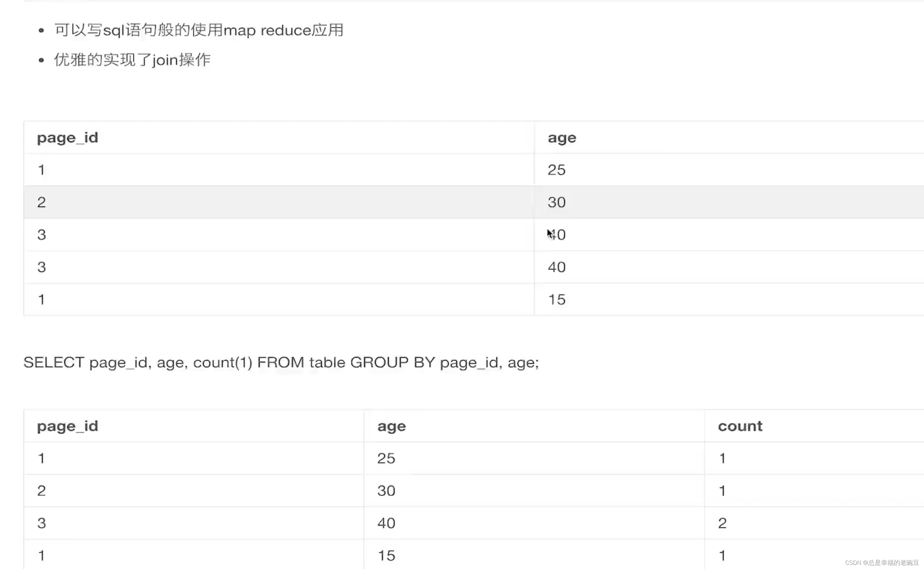Screen dimensions: 924x569
Task: Select the page_id header in the upper table
Action: [x=67, y=138]
